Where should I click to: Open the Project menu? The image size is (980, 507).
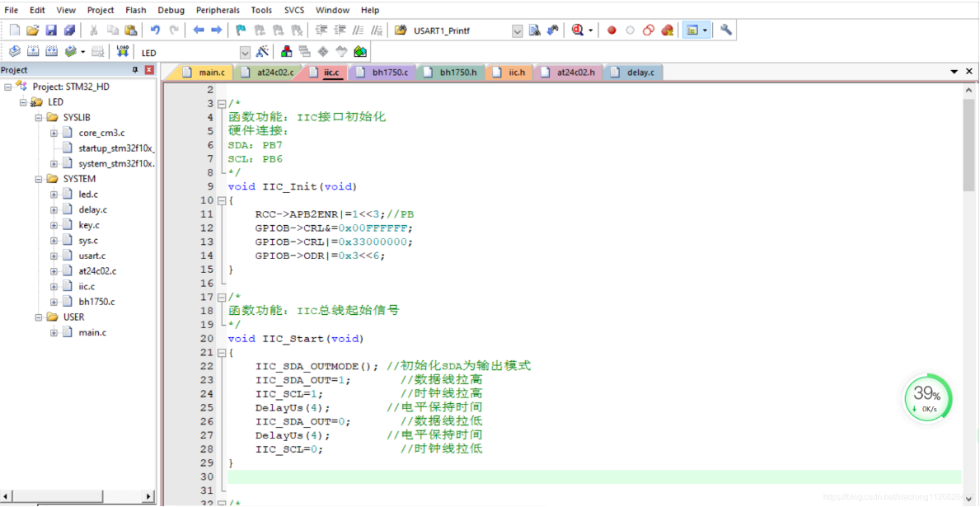(x=101, y=10)
